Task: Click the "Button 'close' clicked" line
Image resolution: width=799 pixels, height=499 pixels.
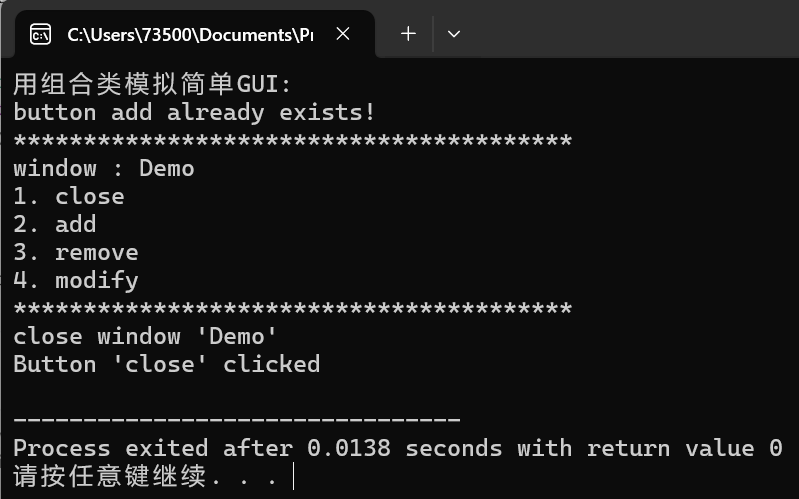Action: click(167, 364)
